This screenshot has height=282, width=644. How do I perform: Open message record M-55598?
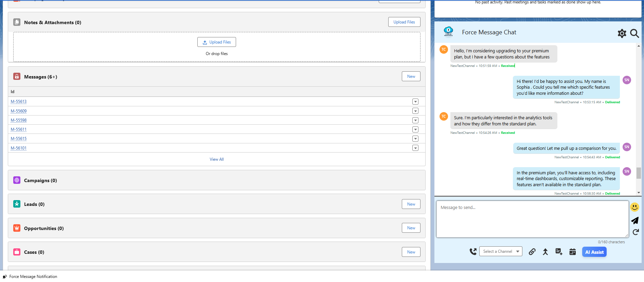coord(19,120)
